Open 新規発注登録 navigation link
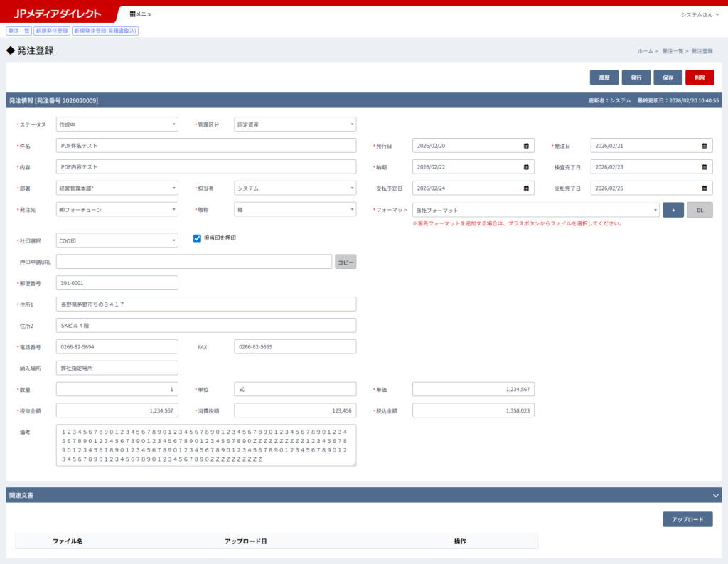728x564 pixels. (52, 31)
